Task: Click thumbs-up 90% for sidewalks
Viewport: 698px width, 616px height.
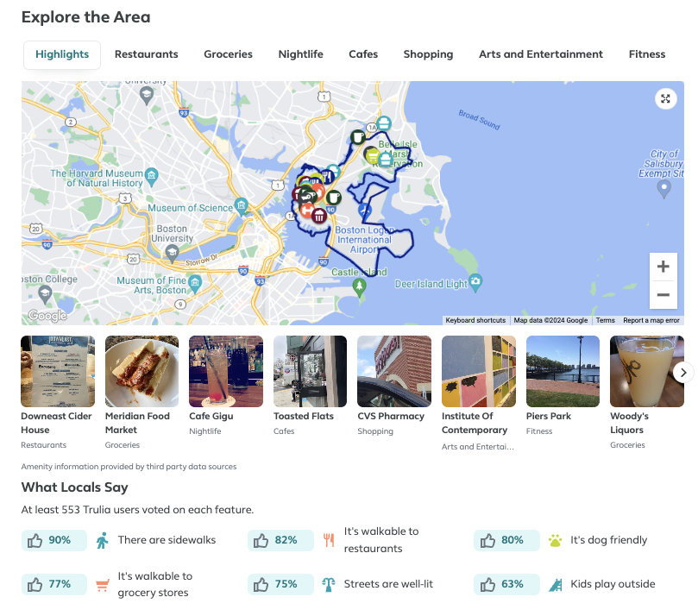Action: (x=53, y=540)
